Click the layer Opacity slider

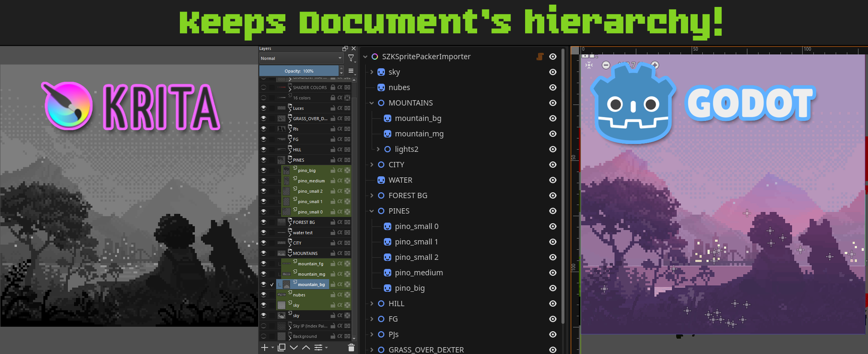click(x=299, y=71)
